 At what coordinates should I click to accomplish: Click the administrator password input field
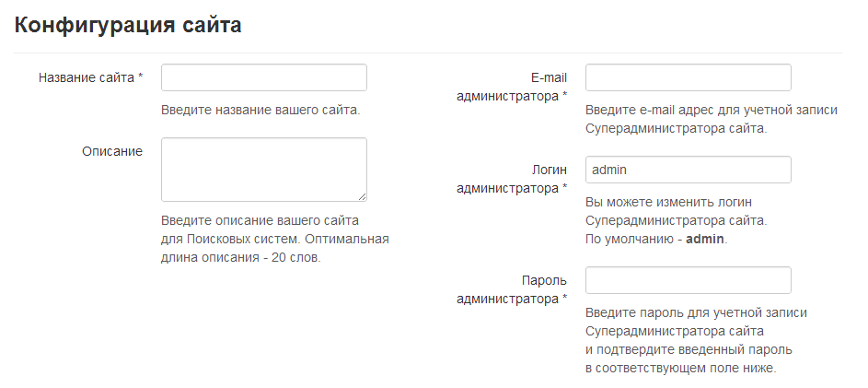pyautogui.click(x=689, y=280)
